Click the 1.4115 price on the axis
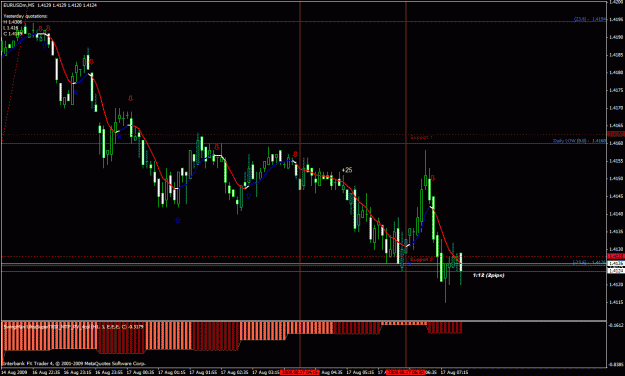 coord(616,302)
